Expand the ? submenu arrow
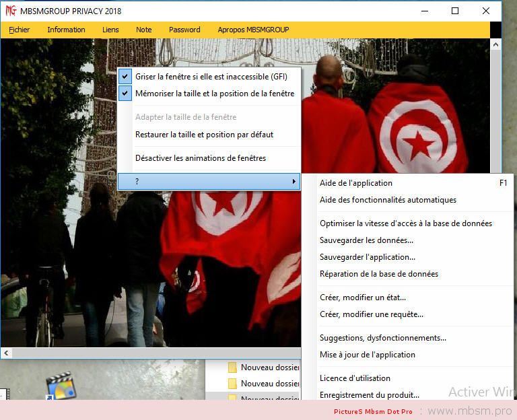The image size is (517, 420). [294, 182]
